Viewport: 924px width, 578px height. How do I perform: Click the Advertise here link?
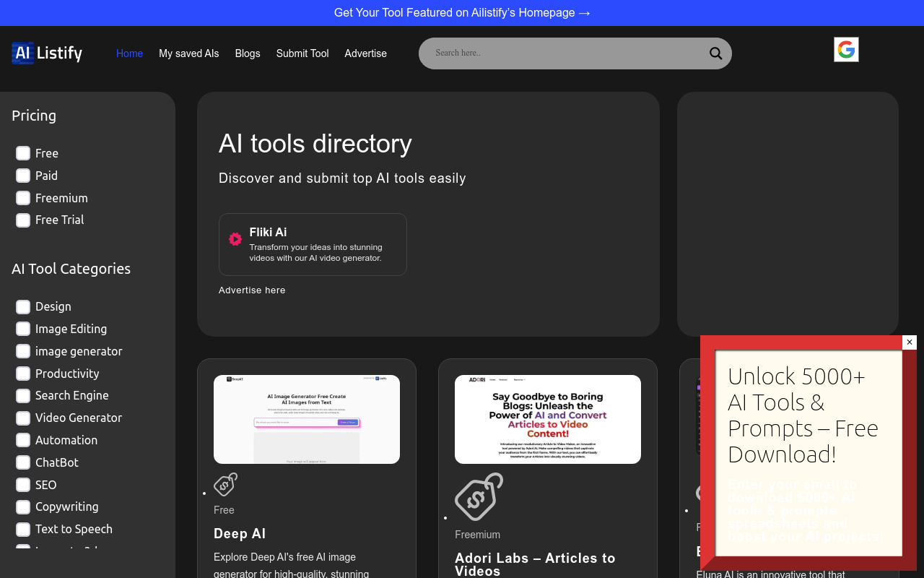(x=252, y=290)
